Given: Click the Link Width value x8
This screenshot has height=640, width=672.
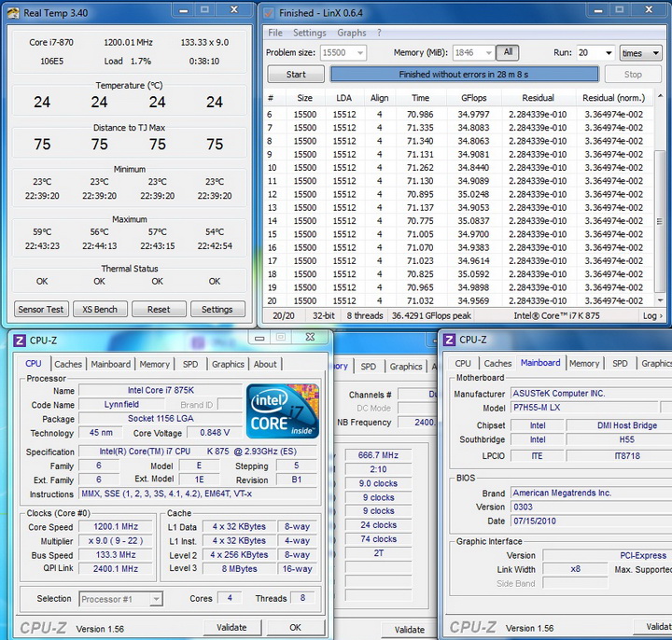Looking at the screenshot, I should tap(575, 569).
